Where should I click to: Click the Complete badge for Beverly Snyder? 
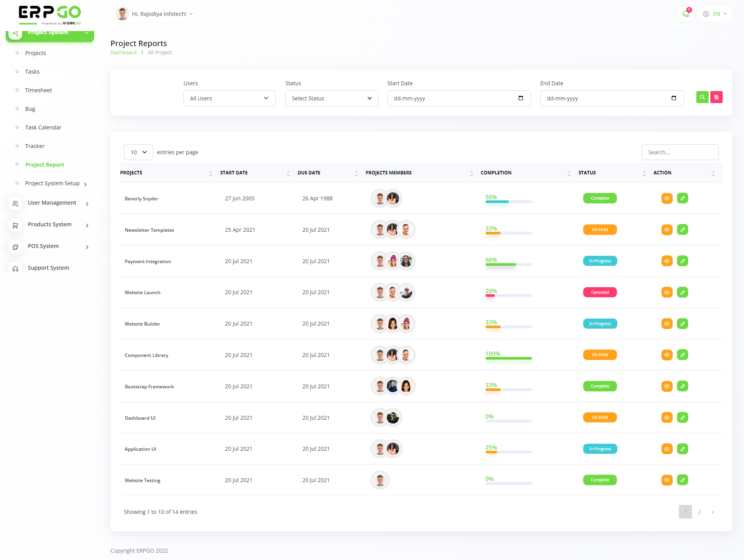tap(600, 198)
